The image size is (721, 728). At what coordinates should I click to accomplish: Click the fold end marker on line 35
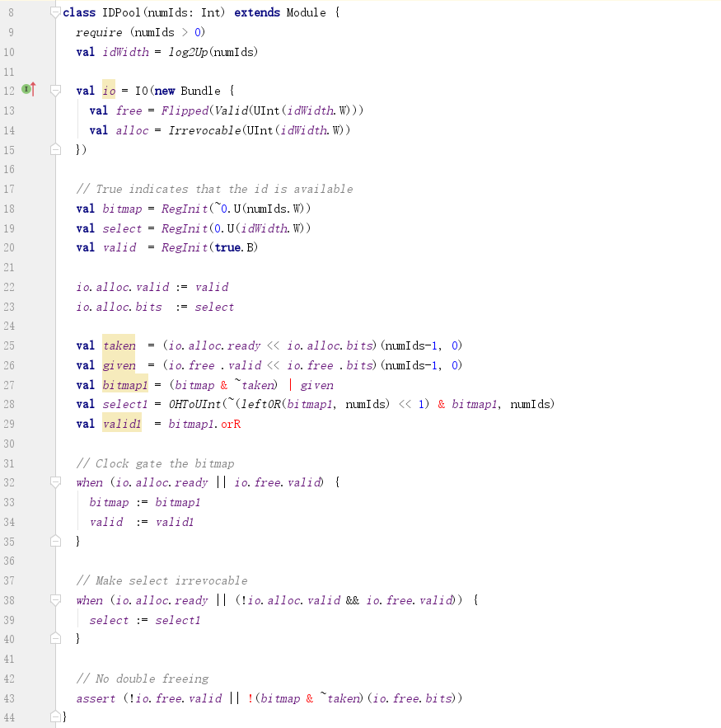point(55,541)
